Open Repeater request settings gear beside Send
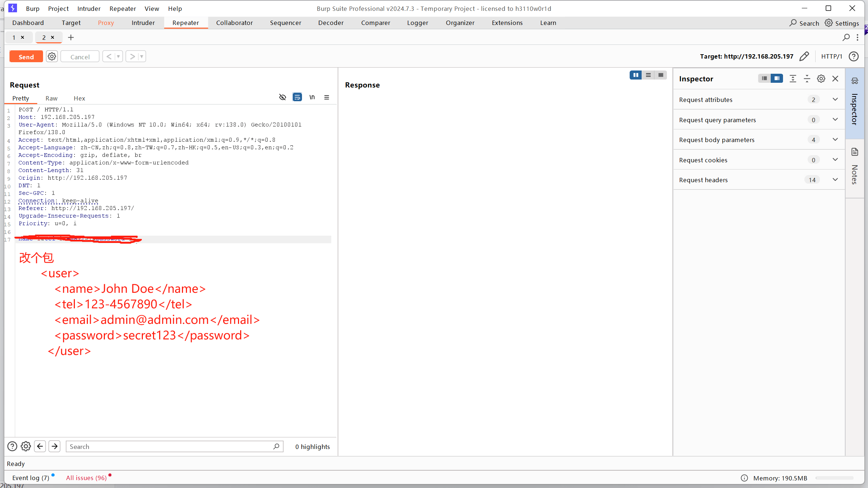The width and height of the screenshot is (868, 488). pyautogui.click(x=52, y=56)
